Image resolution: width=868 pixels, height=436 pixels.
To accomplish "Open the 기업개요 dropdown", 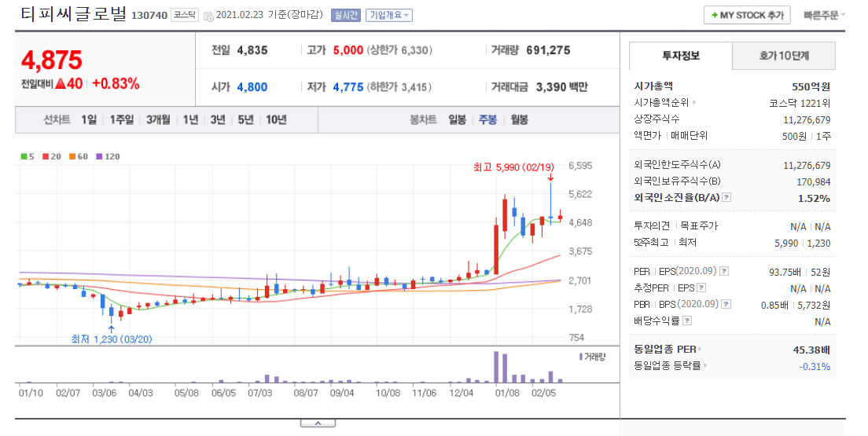I will pyautogui.click(x=389, y=16).
